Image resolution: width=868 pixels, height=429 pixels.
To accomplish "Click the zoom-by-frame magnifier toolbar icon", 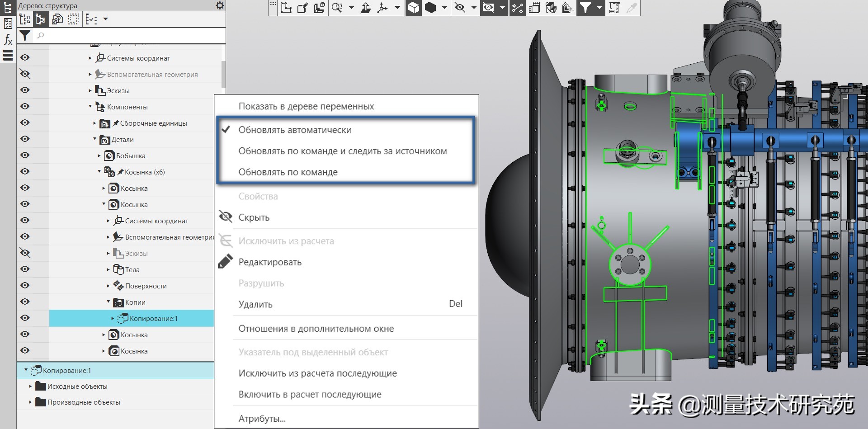I will pos(337,8).
